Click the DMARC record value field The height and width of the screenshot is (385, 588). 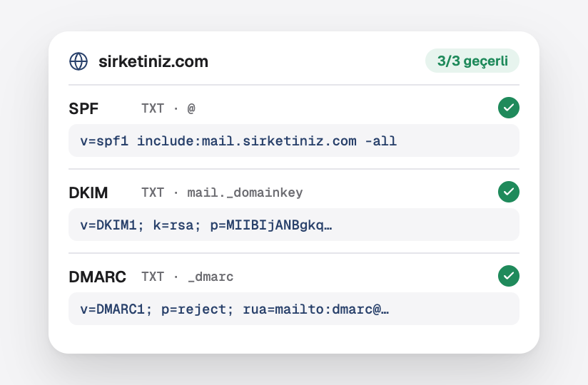pos(293,309)
